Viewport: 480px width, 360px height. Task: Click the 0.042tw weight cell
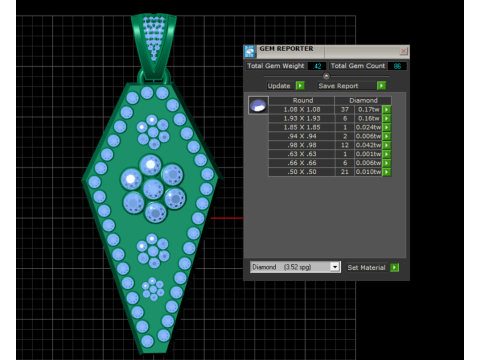(x=368, y=145)
